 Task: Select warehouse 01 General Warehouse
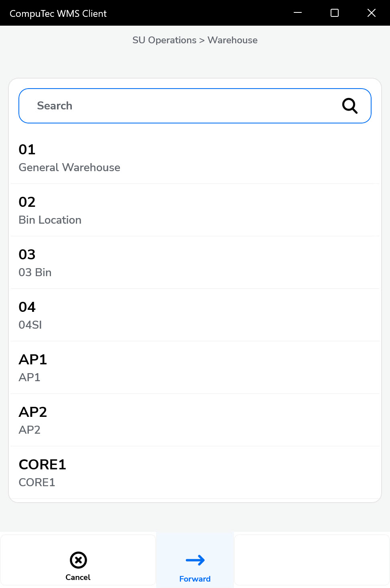(x=195, y=158)
